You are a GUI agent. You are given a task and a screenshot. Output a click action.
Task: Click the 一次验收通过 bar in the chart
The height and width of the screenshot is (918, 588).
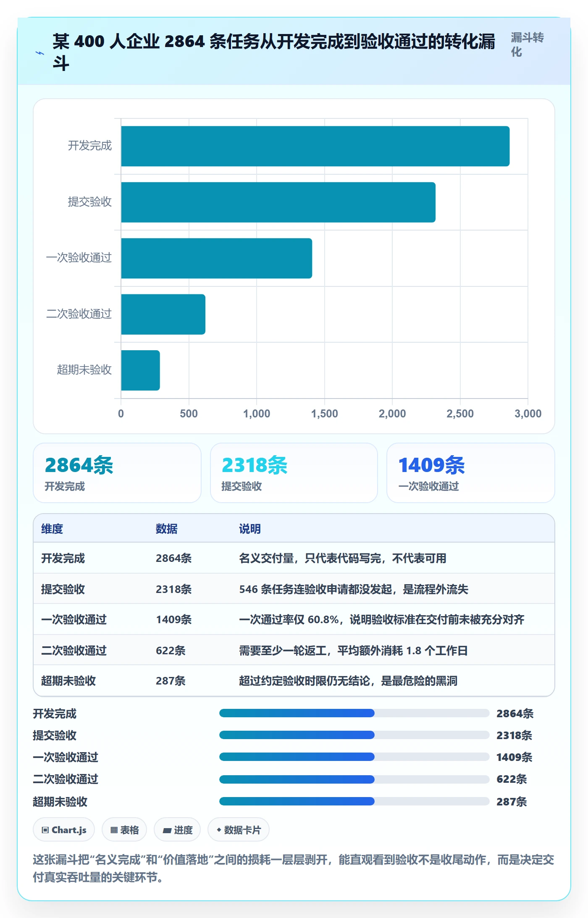coord(217,258)
